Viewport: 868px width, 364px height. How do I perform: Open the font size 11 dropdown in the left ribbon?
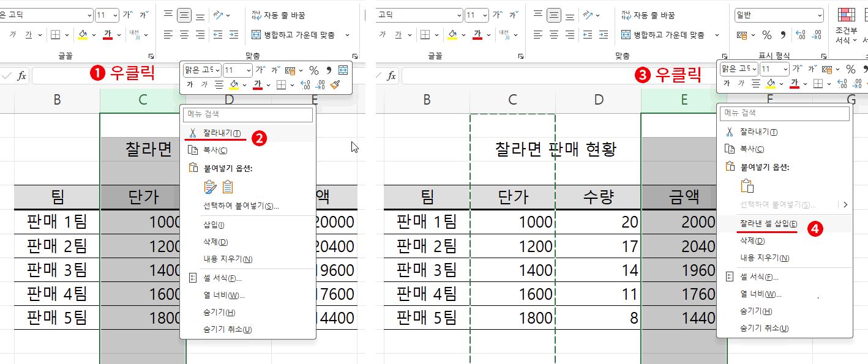pos(114,15)
